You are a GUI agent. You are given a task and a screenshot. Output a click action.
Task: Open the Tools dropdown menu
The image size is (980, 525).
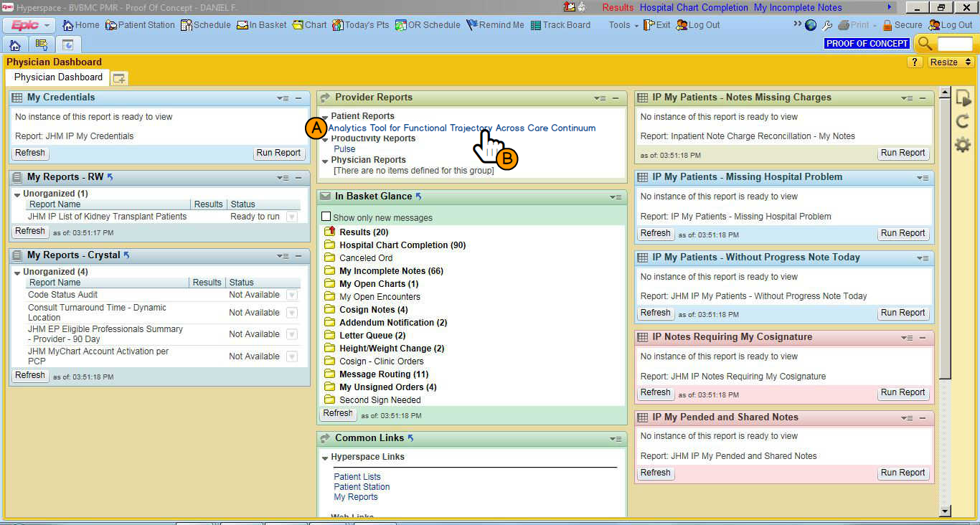623,25
